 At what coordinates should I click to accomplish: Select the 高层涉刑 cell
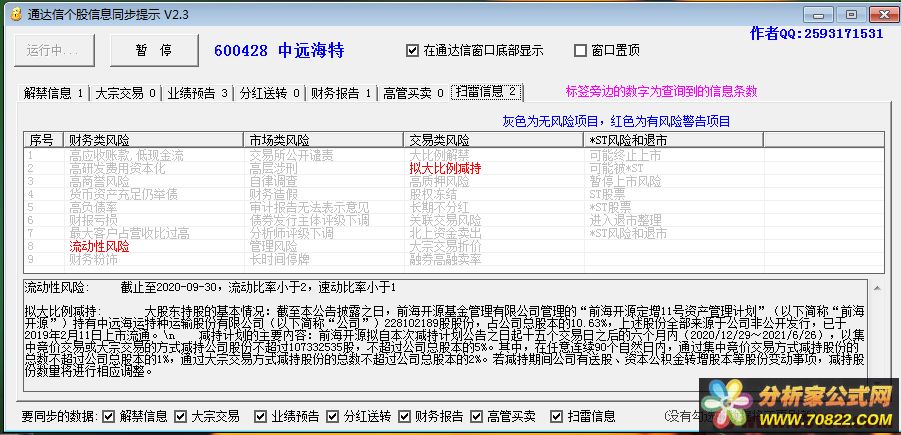coord(273,168)
